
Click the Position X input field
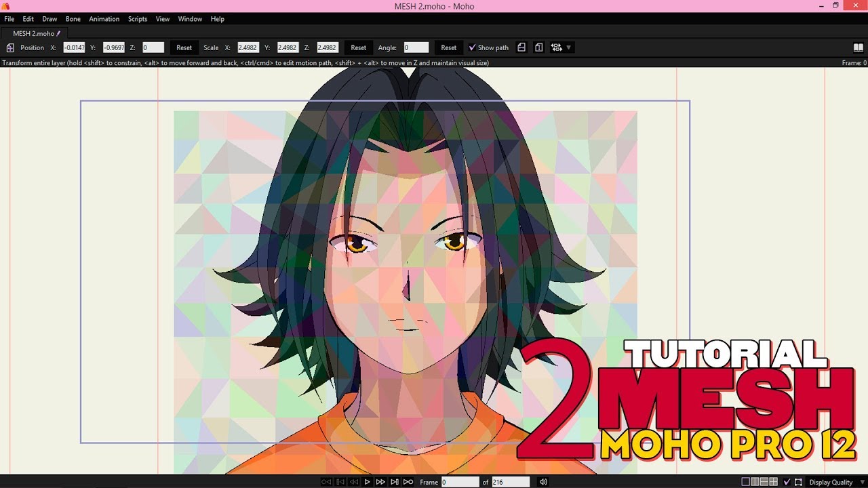point(74,47)
